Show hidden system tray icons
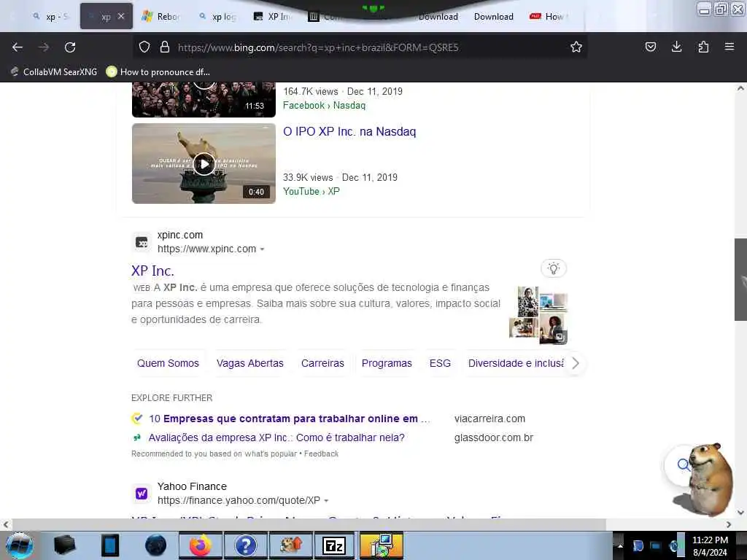Image resolution: width=747 pixels, height=560 pixels. (x=620, y=545)
